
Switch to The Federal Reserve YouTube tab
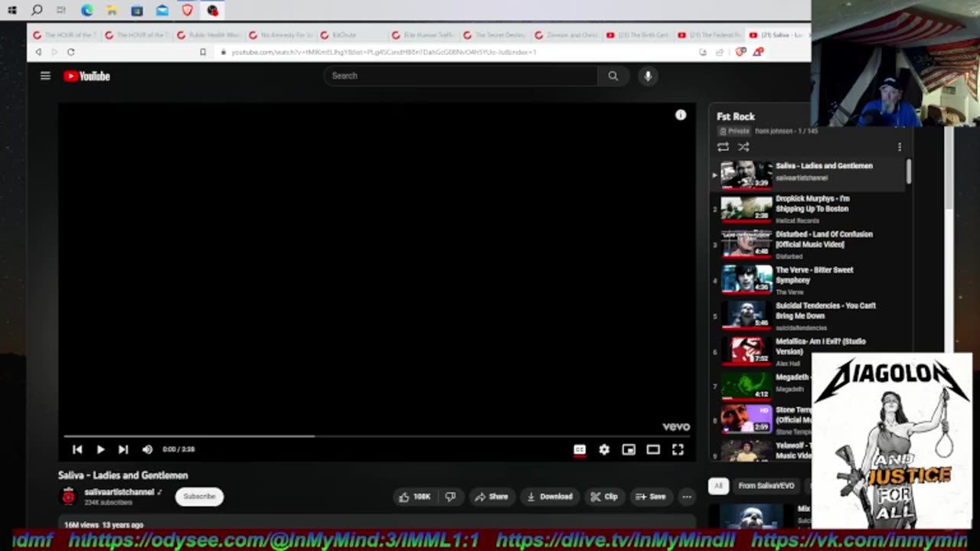coord(710,35)
